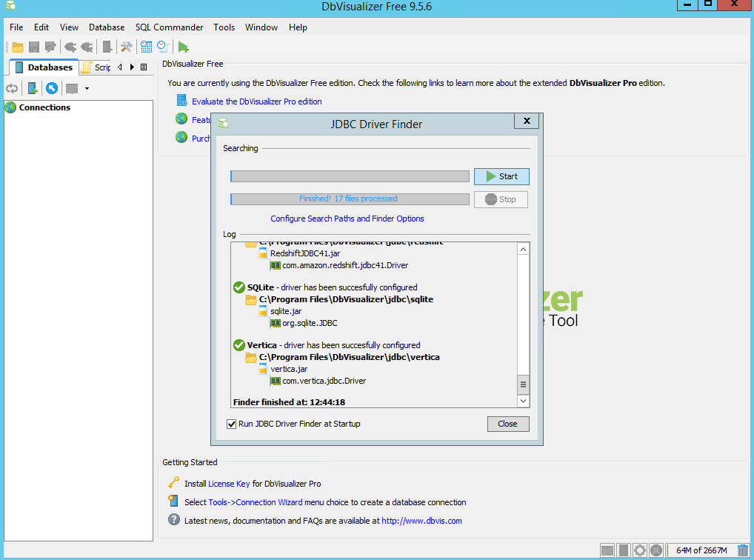Click the globe icon next to Connections
The height and width of the screenshot is (560, 754).
pyautogui.click(x=10, y=107)
